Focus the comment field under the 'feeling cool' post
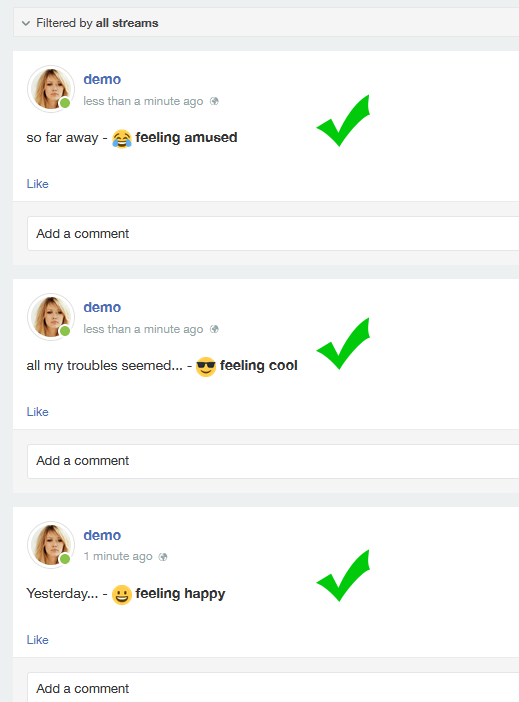Screen dimensions: 519x702 [x=273, y=461]
